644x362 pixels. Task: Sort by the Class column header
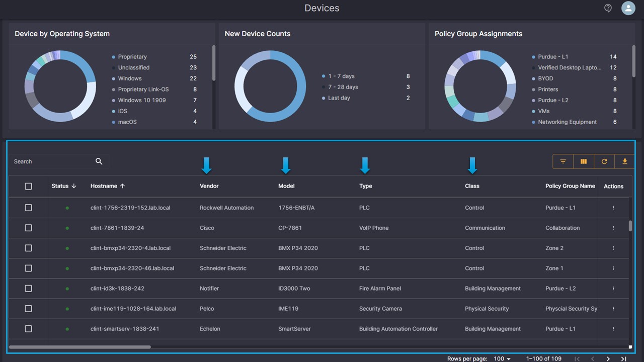(x=472, y=186)
